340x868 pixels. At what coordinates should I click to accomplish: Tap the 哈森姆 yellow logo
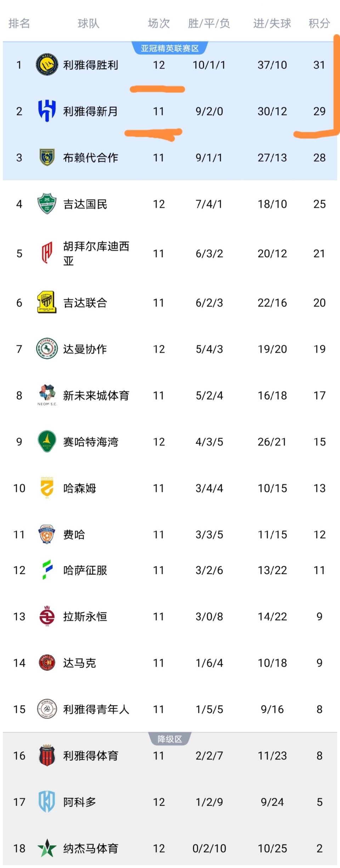tap(47, 488)
